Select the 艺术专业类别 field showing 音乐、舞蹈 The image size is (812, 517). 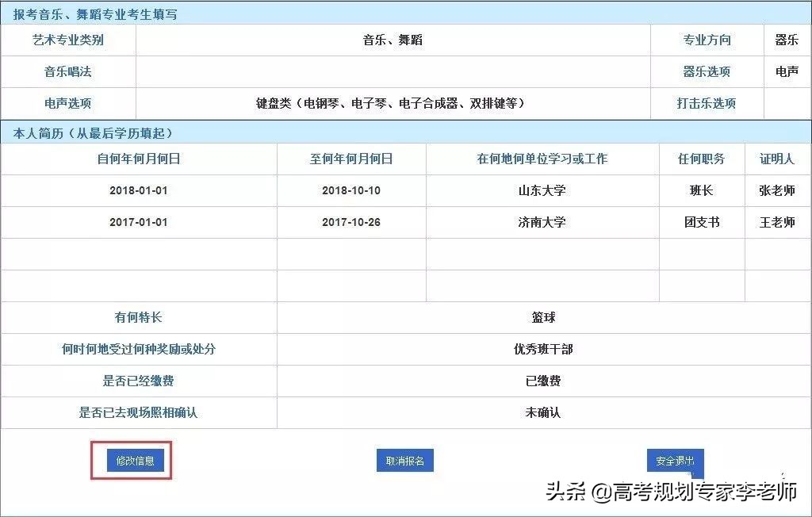click(x=393, y=40)
